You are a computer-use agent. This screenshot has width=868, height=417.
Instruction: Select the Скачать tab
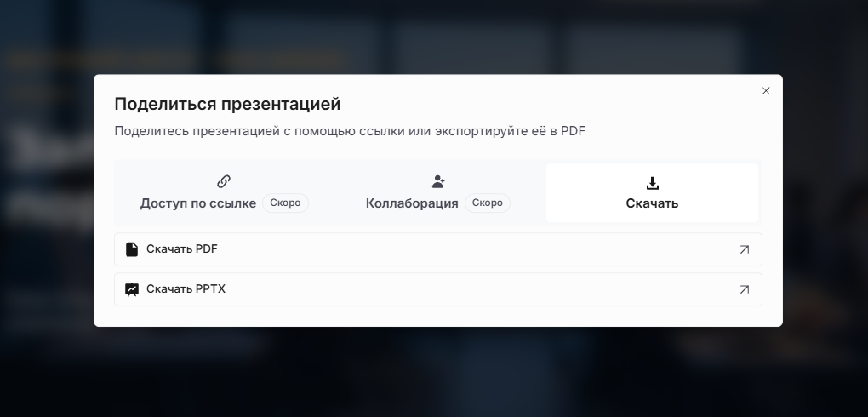[652, 192]
